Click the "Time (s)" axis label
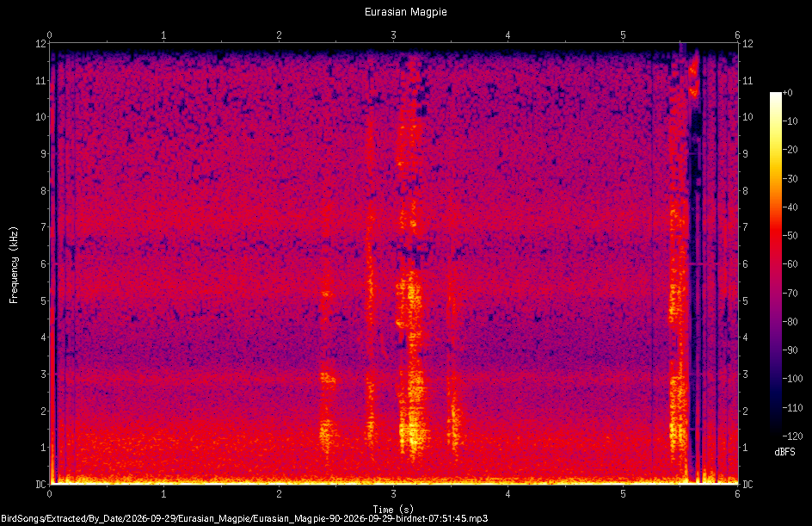This screenshot has height=526, width=812. click(x=393, y=510)
